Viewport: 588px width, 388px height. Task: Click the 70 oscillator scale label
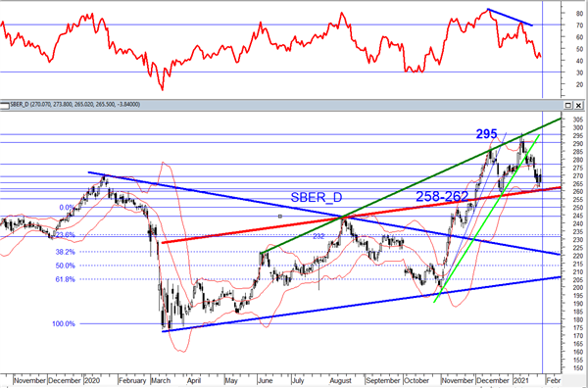click(579, 25)
